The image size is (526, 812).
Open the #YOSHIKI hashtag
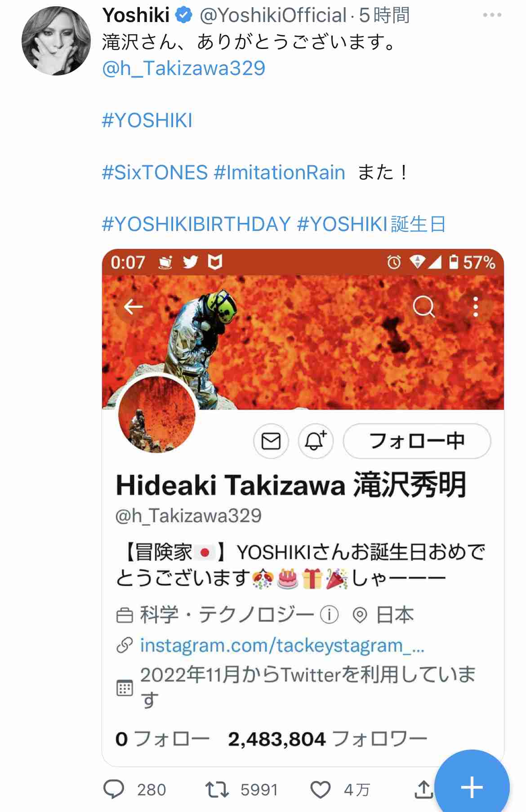pos(147,120)
